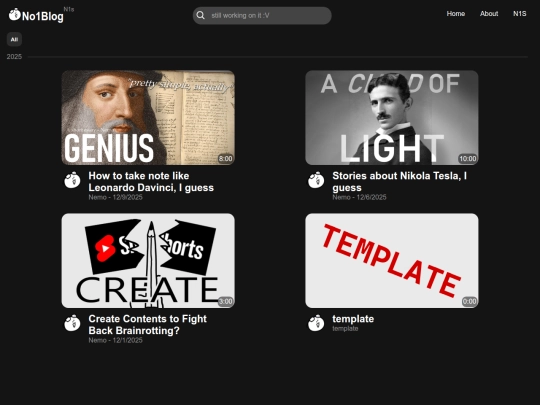
Task: Open the About nav link
Action: pyautogui.click(x=489, y=14)
